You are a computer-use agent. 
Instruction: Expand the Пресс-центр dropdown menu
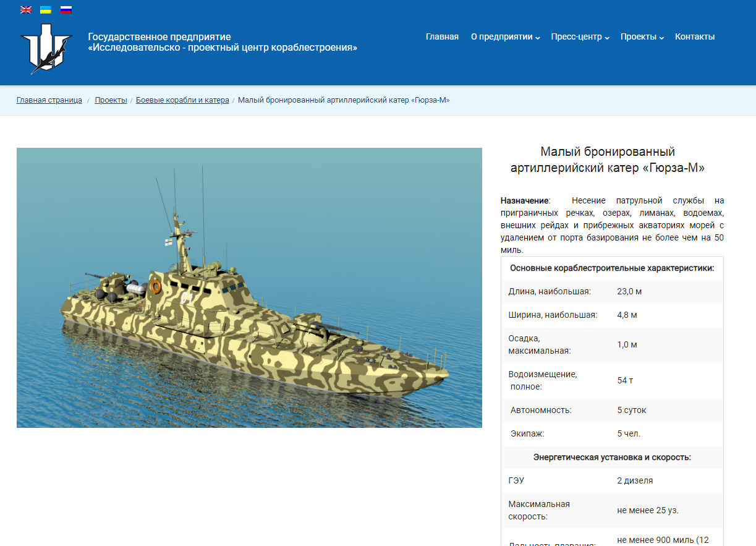[580, 36]
